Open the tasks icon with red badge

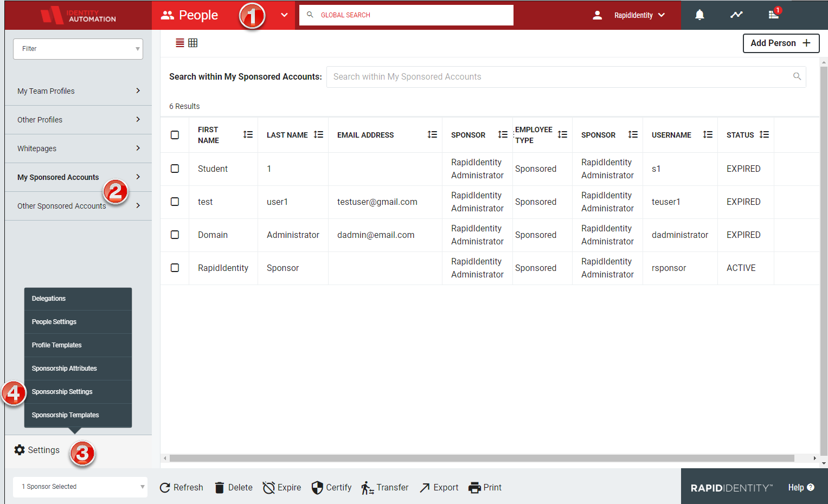click(x=774, y=14)
